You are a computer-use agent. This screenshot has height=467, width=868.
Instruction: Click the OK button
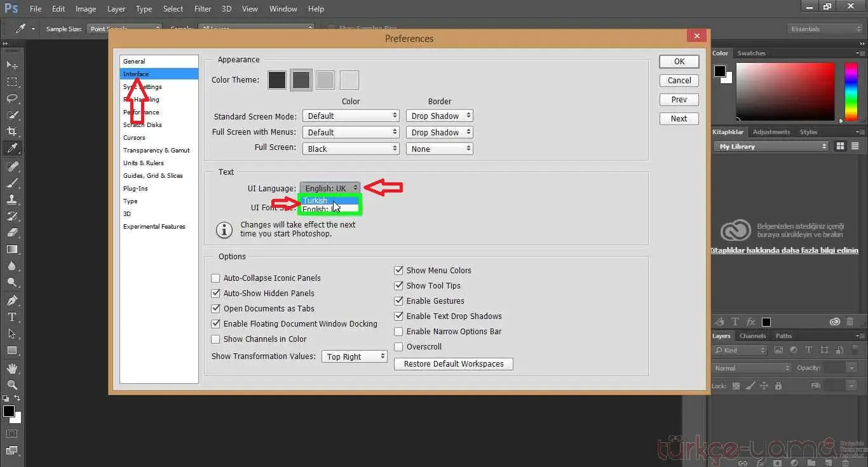pos(679,62)
